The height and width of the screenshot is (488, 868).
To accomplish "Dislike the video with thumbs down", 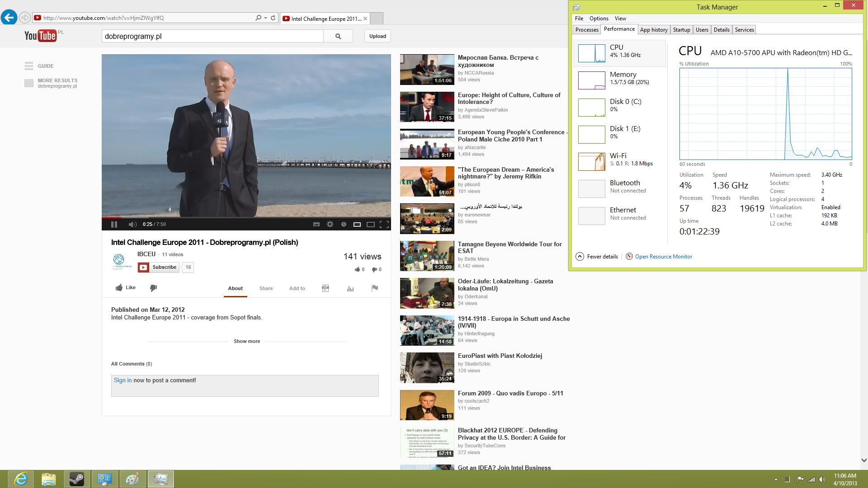I will [x=153, y=288].
